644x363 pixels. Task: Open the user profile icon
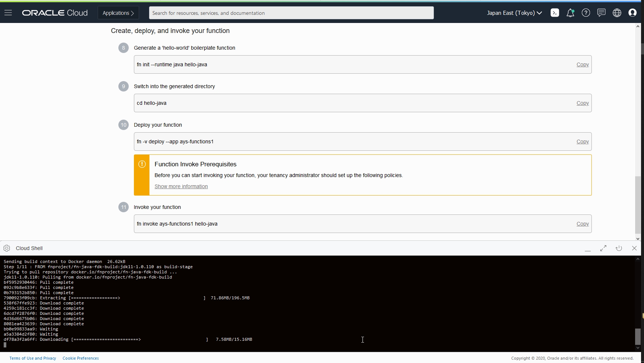[633, 13]
